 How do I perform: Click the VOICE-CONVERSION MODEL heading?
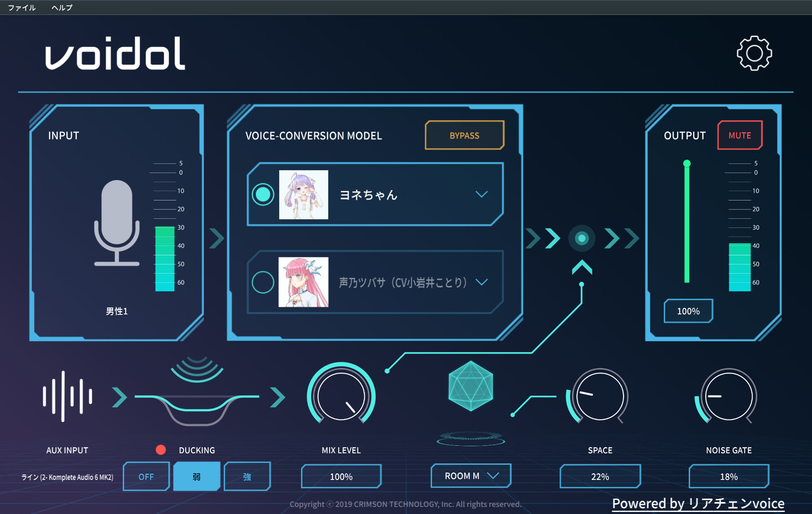[x=313, y=136]
